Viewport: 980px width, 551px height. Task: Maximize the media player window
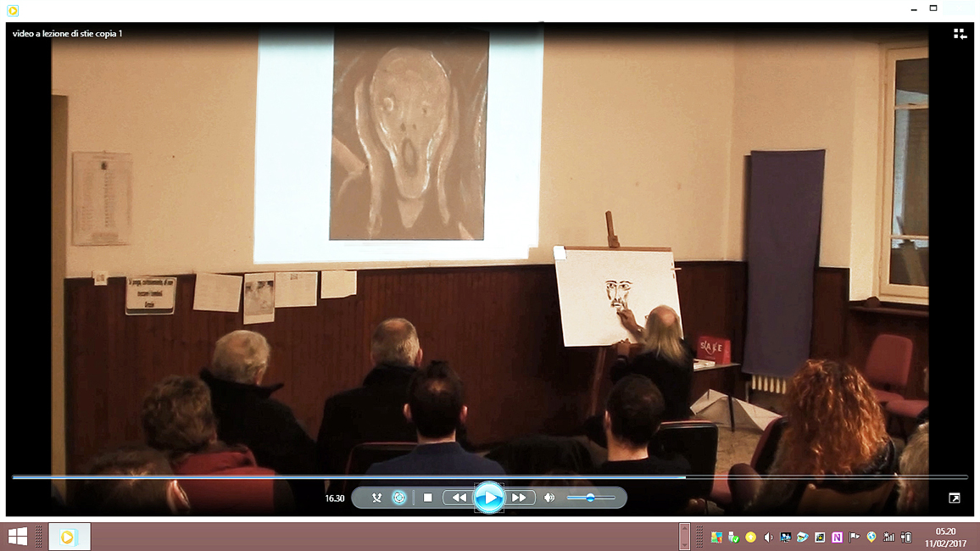tap(933, 8)
